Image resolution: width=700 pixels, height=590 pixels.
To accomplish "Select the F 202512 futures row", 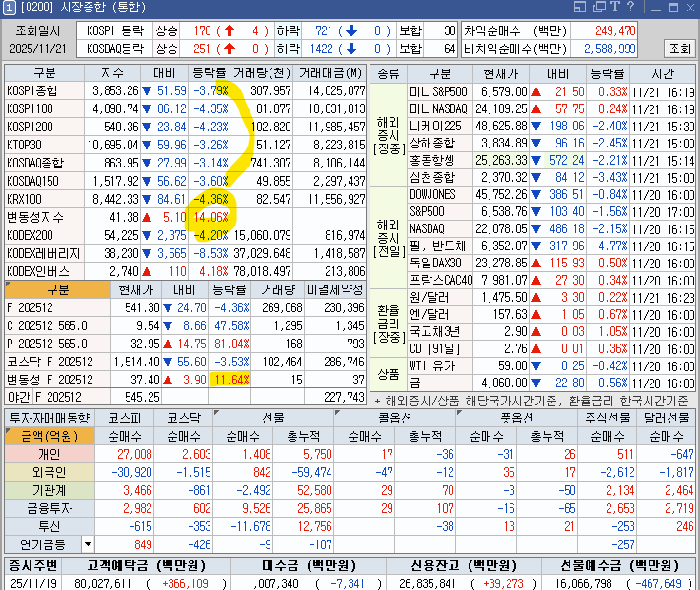I will coord(185,307).
